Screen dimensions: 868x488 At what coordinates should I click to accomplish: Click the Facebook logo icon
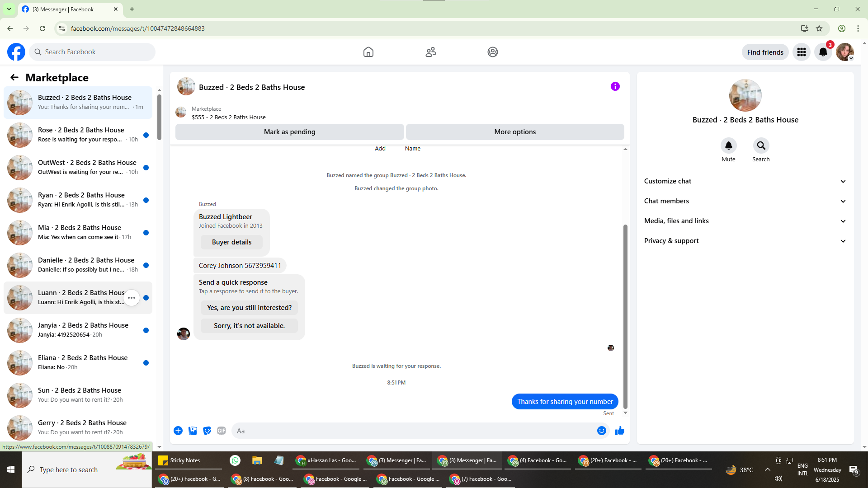pyautogui.click(x=16, y=52)
